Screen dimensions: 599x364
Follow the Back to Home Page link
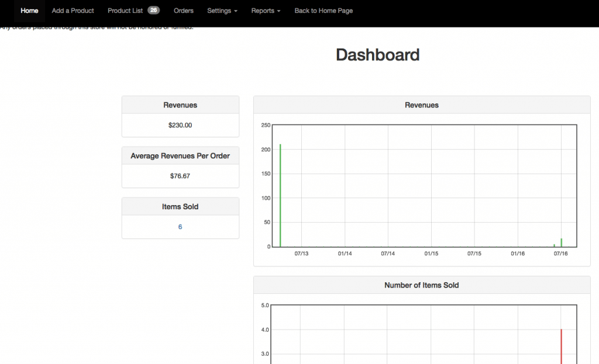pyautogui.click(x=323, y=11)
